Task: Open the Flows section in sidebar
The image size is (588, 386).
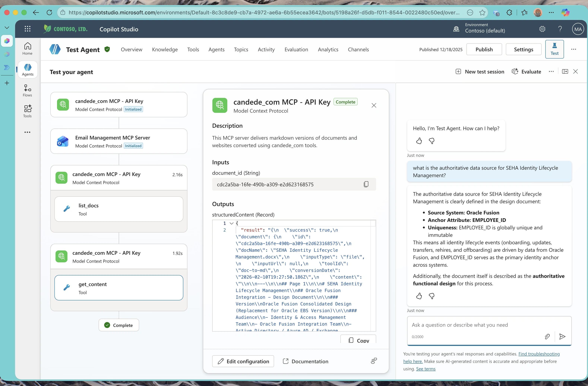Action: coord(27,90)
